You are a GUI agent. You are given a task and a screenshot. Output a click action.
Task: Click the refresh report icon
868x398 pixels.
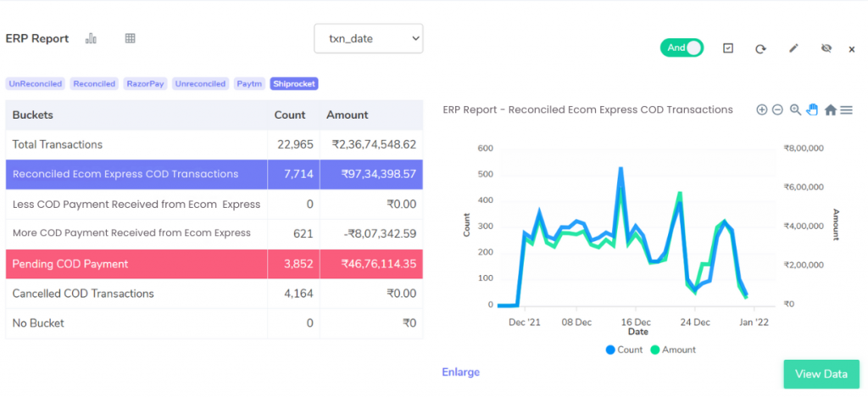point(760,48)
